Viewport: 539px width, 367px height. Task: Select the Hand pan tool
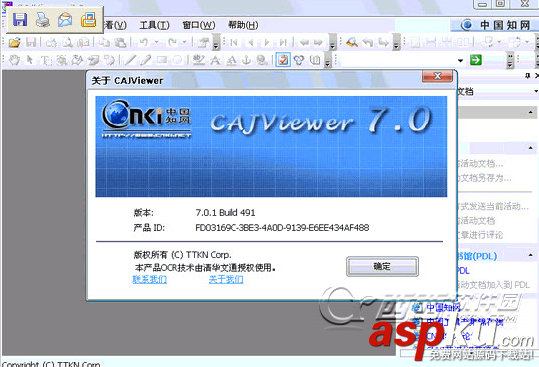point(14,60)
